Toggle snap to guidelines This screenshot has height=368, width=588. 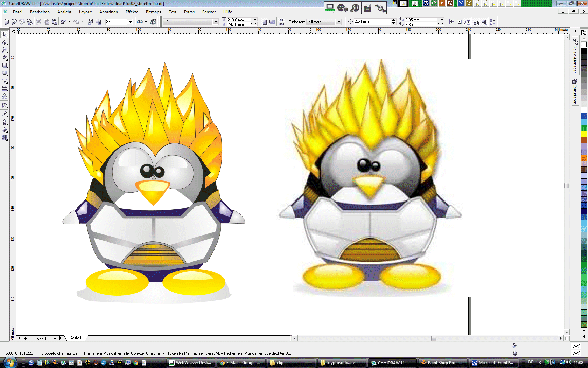point(459,22)
